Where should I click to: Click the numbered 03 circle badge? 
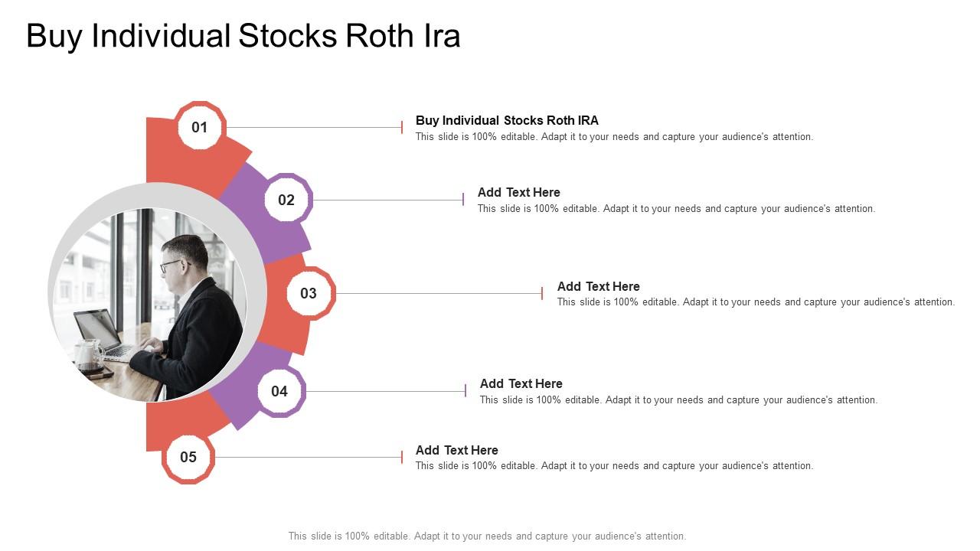[309, 293]
